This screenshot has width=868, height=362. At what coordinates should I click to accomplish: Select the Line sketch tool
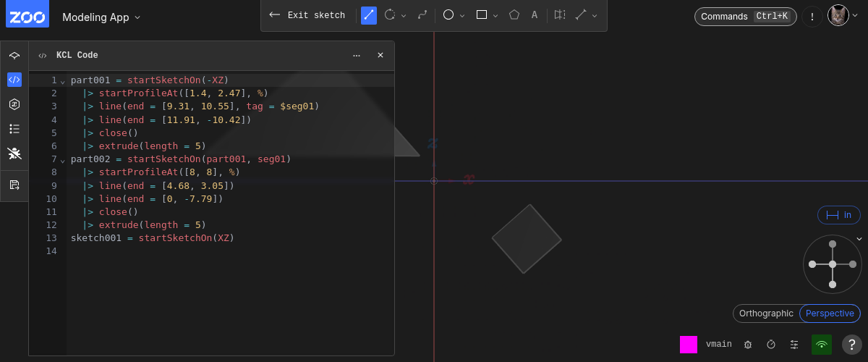tap(369, 15)
